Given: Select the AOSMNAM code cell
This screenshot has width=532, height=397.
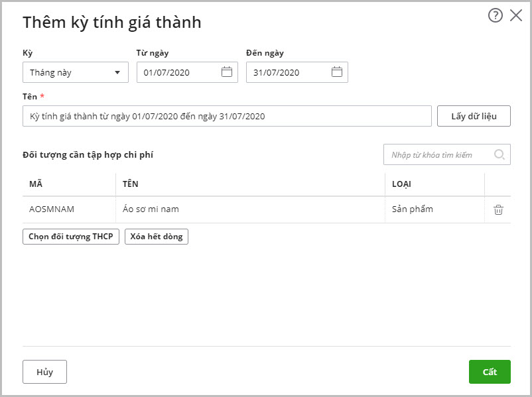Looking at the screenshot, I should 52,209.
